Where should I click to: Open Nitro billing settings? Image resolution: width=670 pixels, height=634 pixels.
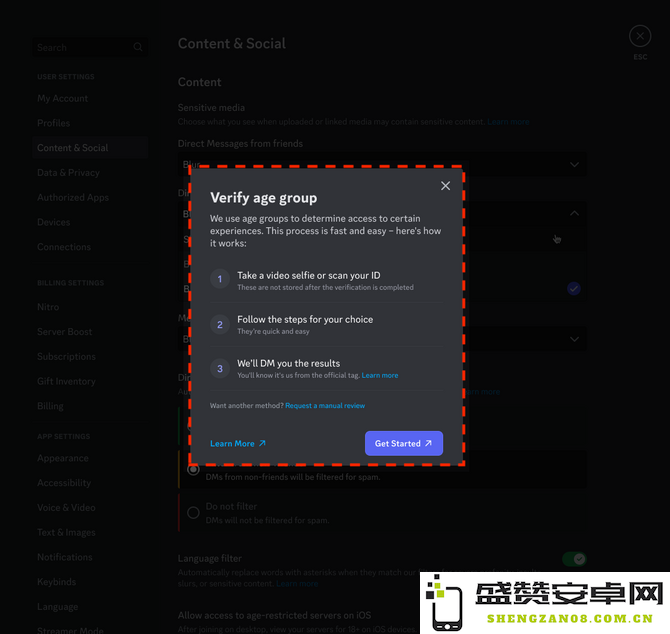click(x=48, y=307)
